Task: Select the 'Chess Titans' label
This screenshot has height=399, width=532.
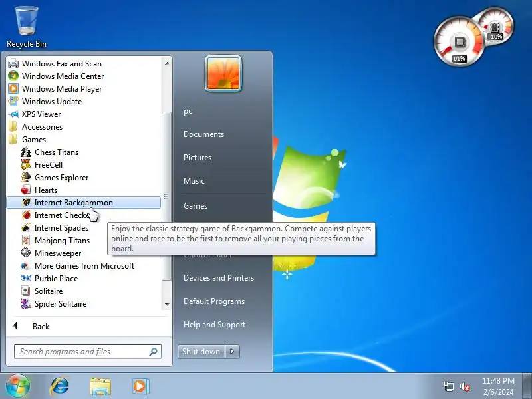Action: [57, 152]
